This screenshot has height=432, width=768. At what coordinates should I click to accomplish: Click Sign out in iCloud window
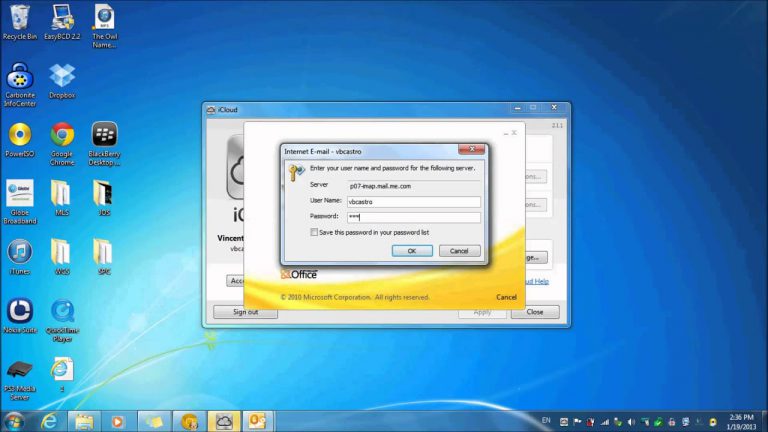coord(245,312)
